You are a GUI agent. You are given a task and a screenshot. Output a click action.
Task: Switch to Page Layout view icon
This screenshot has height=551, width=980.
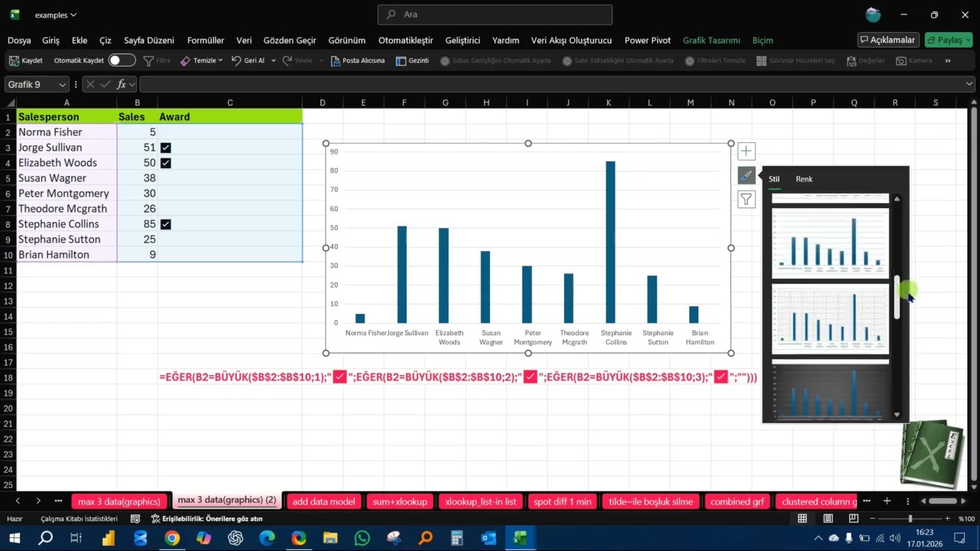click(x=828, y=519)
